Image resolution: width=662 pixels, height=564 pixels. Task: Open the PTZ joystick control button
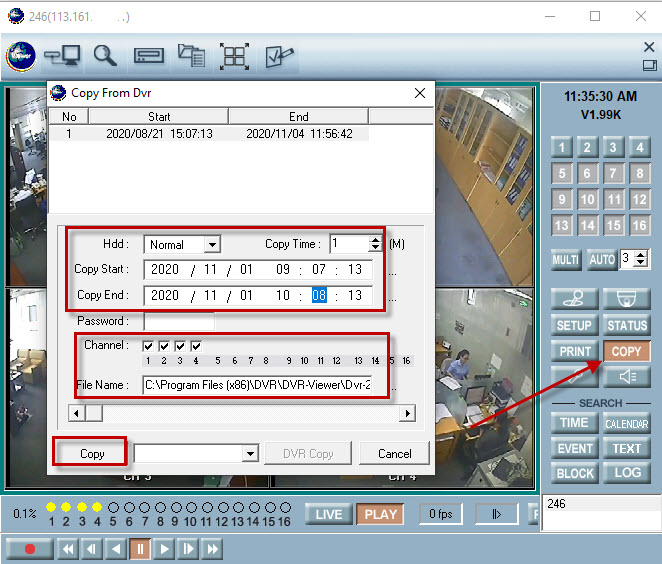click(x=575, y=299)
